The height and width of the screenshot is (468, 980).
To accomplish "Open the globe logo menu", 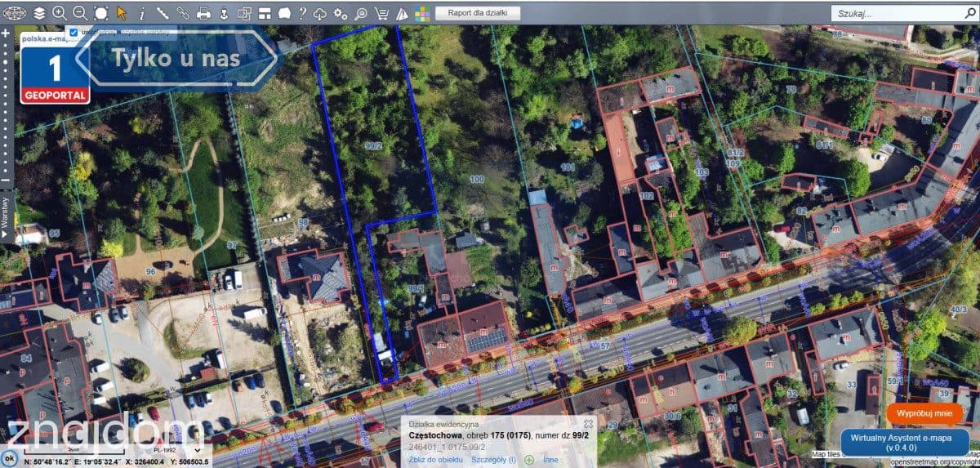I will [x=16, y=12].
